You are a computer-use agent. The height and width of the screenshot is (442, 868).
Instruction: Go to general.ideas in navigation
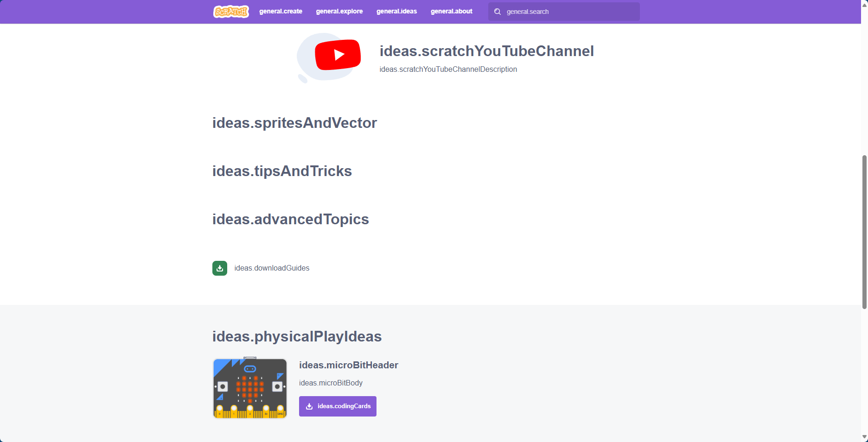coord(396,12)
